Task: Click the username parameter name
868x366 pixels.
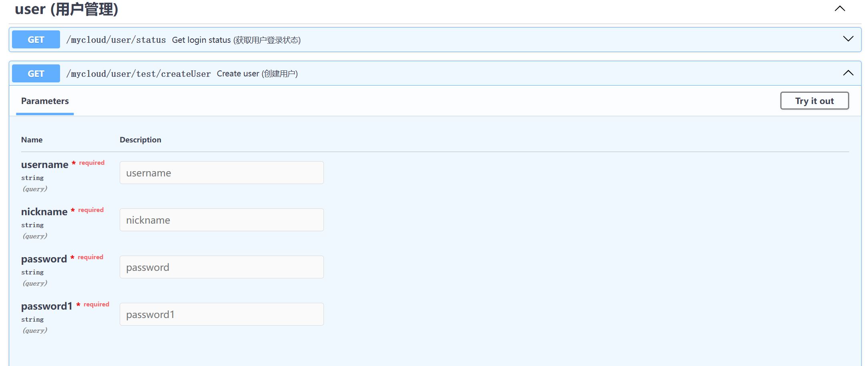Action: pyautogui.click(x=44, y=164)
